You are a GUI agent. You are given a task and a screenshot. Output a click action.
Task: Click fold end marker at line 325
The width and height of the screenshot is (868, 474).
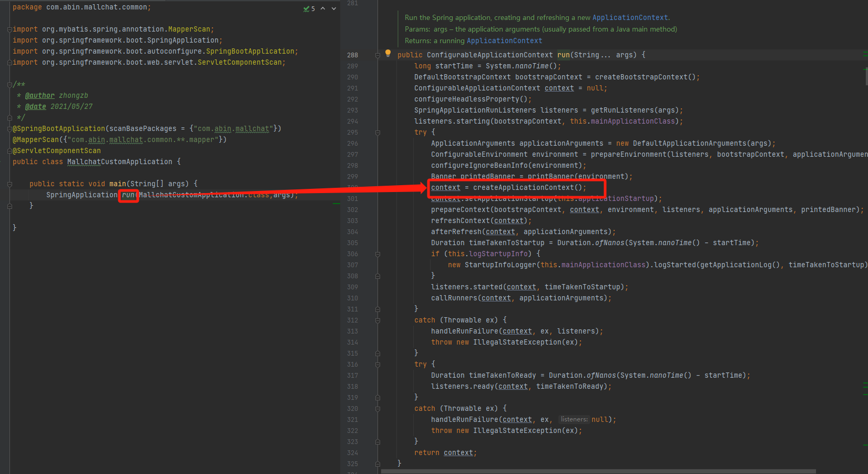tap(377, 464)
